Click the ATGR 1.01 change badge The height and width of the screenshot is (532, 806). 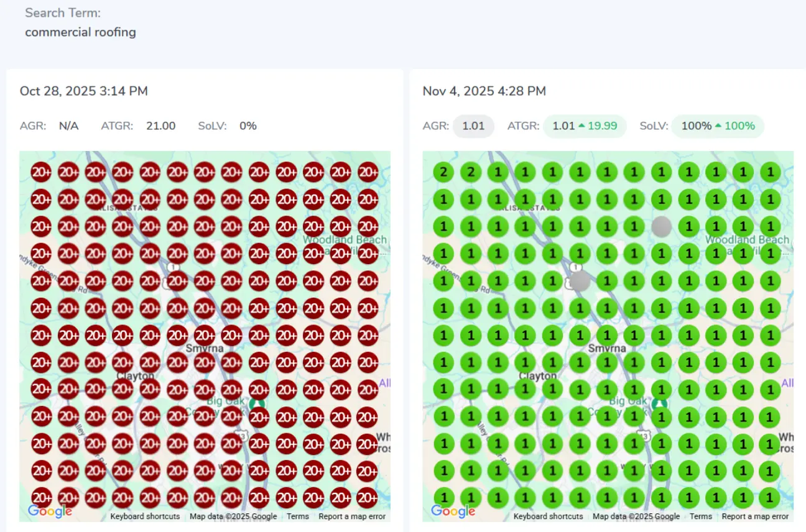tap(585, 126)
